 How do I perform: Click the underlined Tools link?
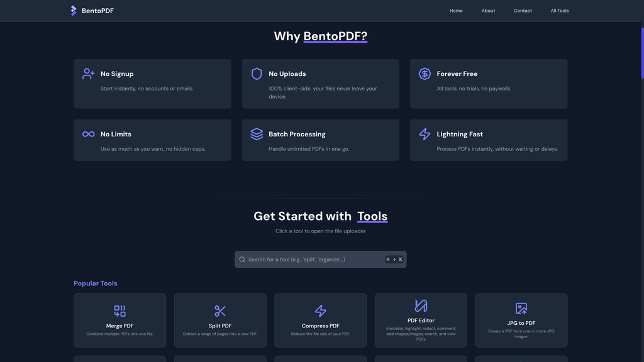[x=372, y=216]
